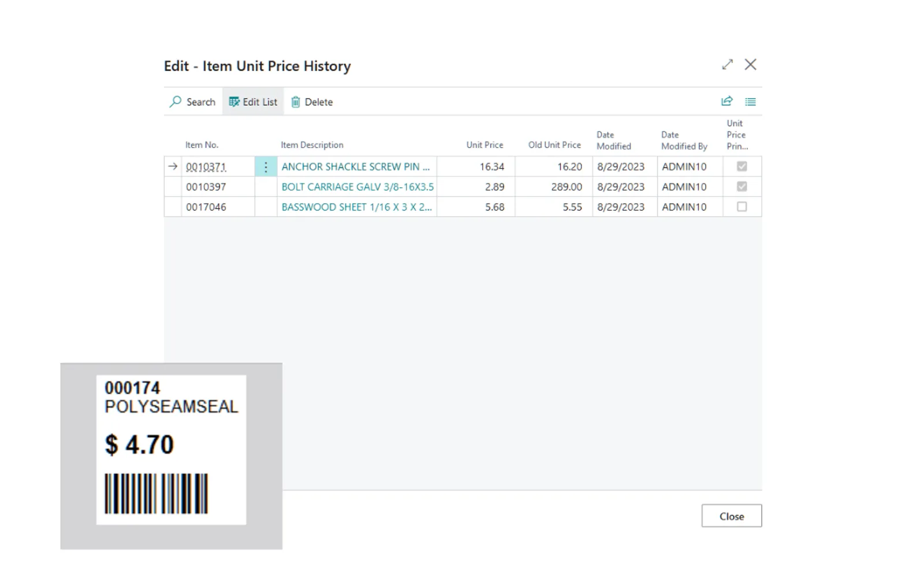This screenshot has height=578, width=924.
Task: Select old unit price 16.20 cell
Action: 554,167
